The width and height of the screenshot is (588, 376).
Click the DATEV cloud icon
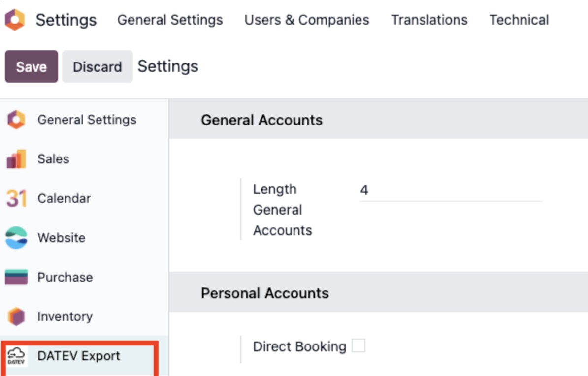point(16,356)
